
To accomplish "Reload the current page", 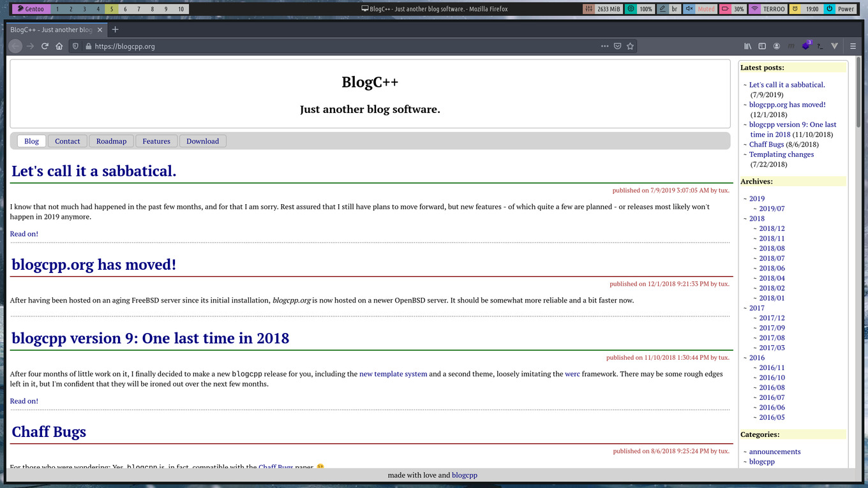I will point(45,46).
